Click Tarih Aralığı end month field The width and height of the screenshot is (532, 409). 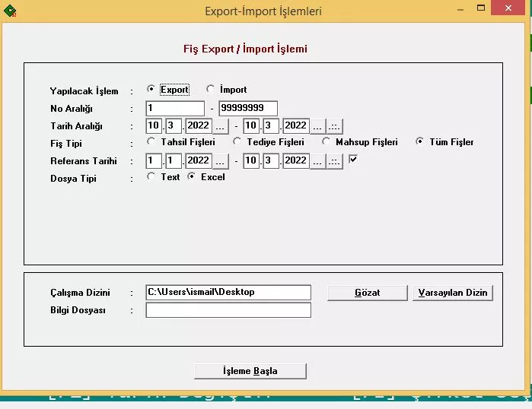click(x=271, y=125)
